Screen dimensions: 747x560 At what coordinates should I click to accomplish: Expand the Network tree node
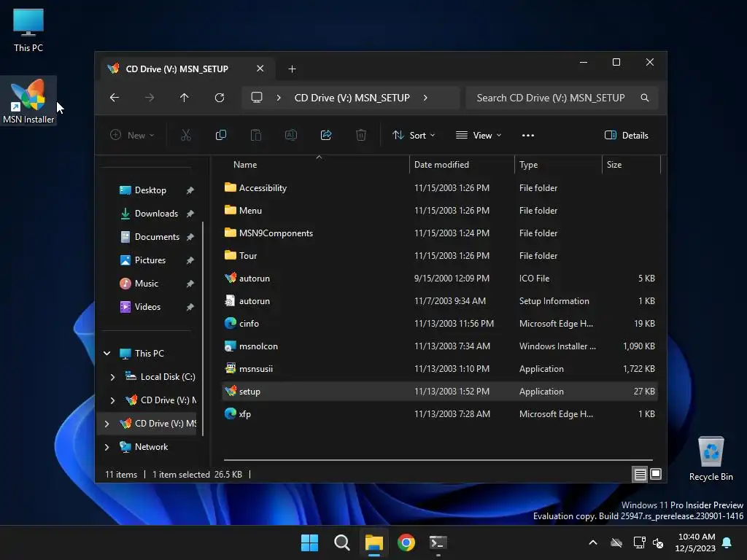(x=107, y=447)
